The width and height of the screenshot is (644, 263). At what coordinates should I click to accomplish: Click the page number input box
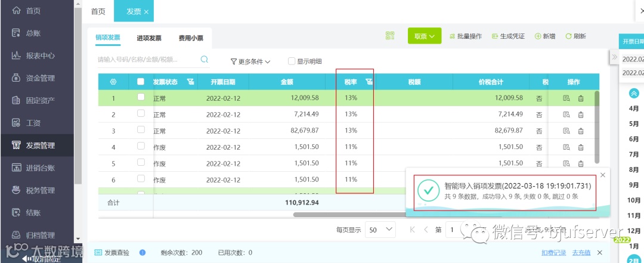pos(454,230)
